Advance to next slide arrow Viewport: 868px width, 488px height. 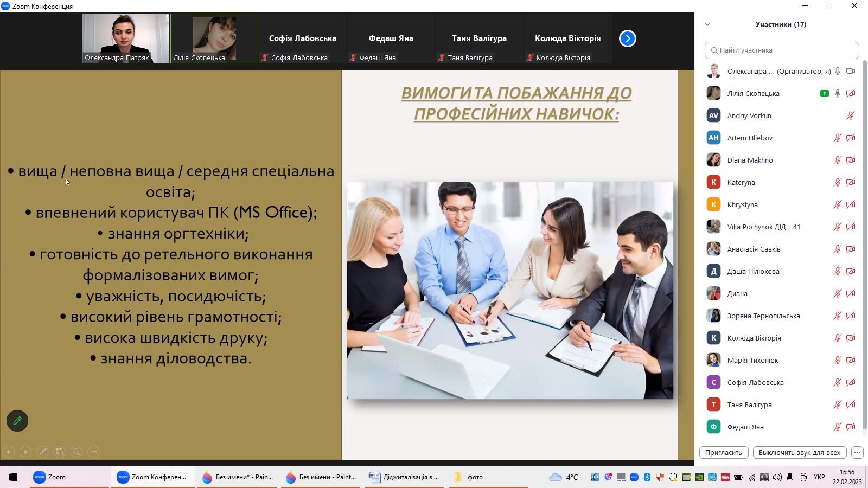(x=25, y=452)
